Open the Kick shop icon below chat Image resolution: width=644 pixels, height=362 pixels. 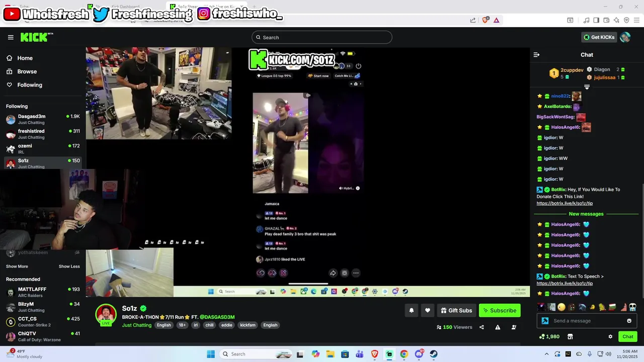(x=570, y=337)
